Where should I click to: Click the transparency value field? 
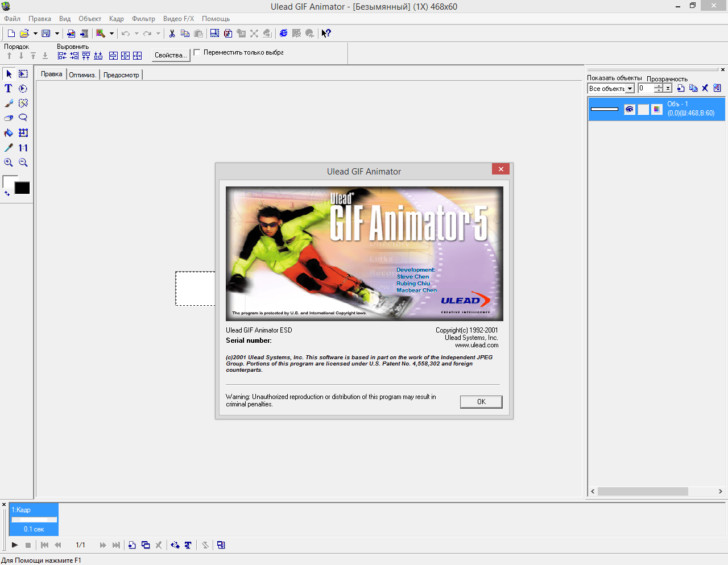click(645, 88)
